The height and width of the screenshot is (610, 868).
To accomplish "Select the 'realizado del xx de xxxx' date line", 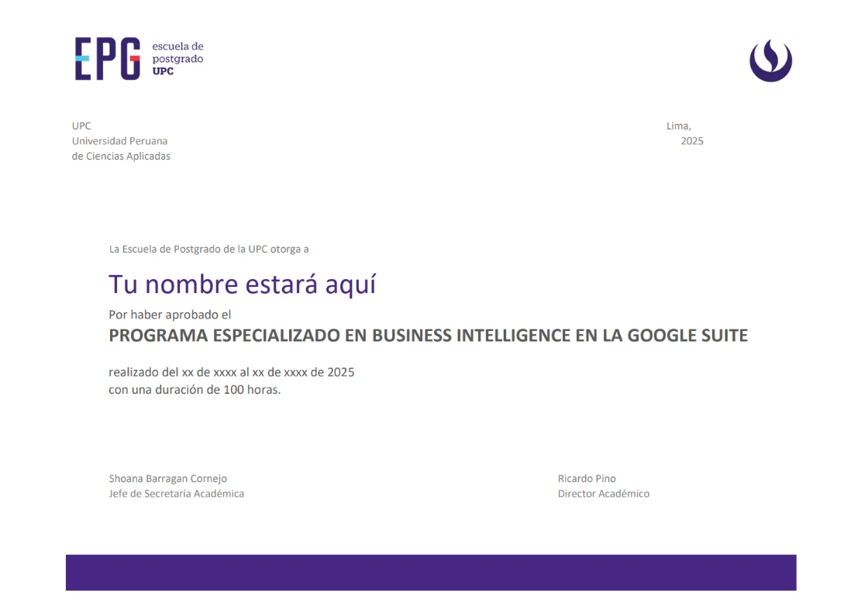I will 232,372.
